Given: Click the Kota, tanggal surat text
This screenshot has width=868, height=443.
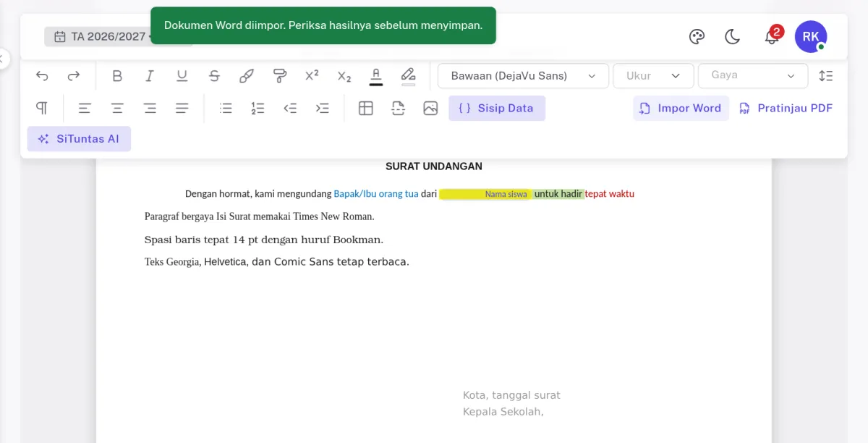Looking at the screenshot, I should tap(511, 395).
